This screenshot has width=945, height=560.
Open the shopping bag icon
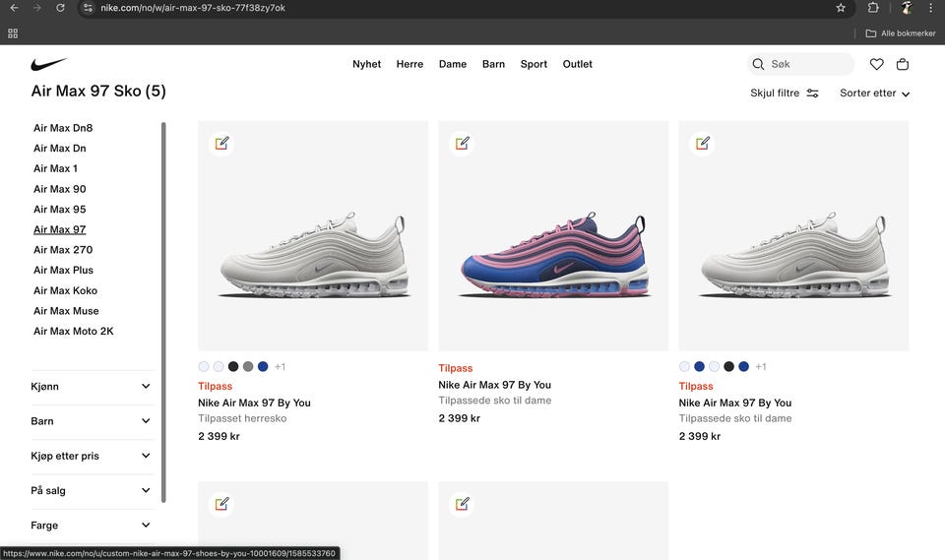[x=903, y=64]
